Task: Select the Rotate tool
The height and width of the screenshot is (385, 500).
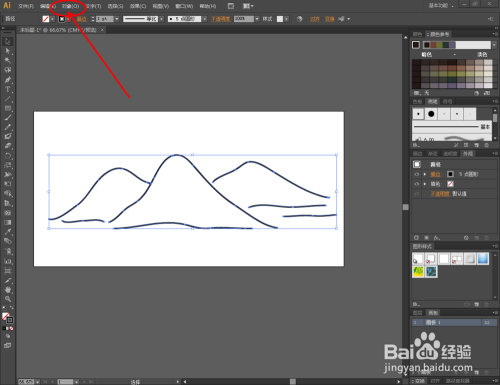Action: (x=8, y=156)
